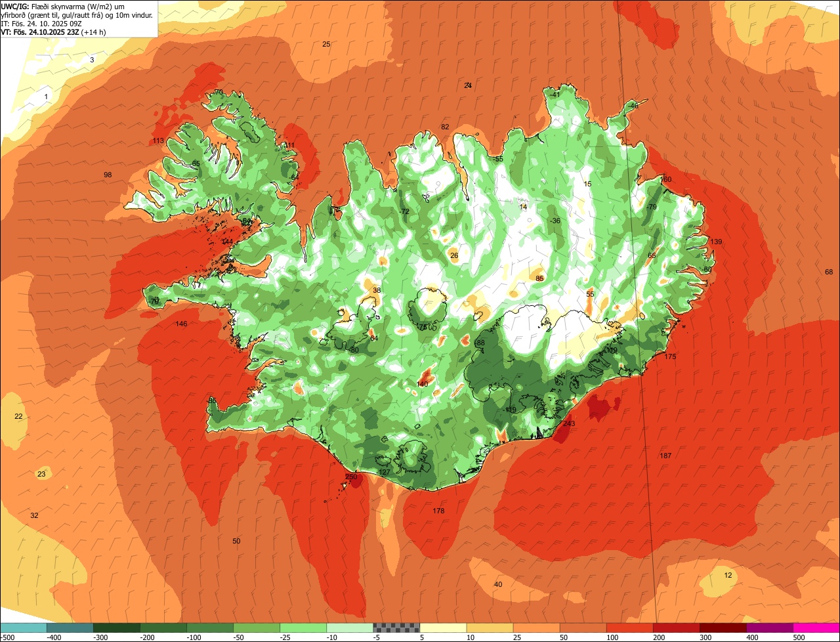Click the map value 85 in the central highlands
This screenshot has width=840, height=642.
click(539, 278)
